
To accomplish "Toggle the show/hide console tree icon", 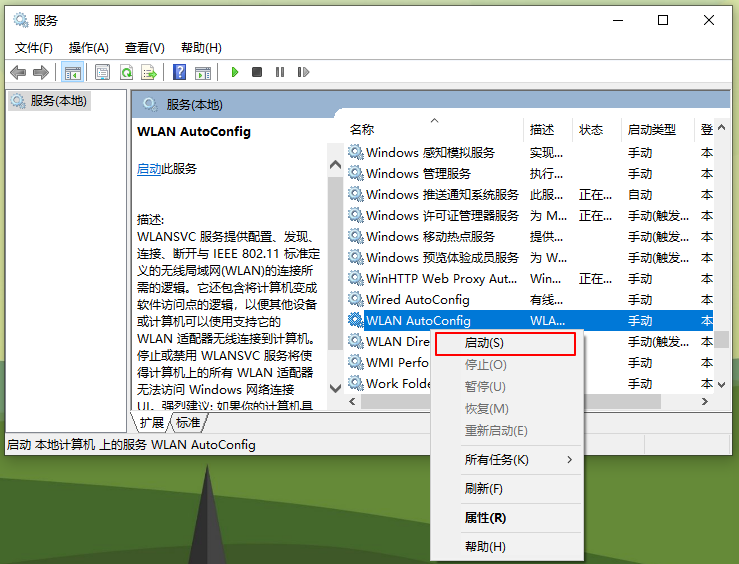I will click(72, 72).
